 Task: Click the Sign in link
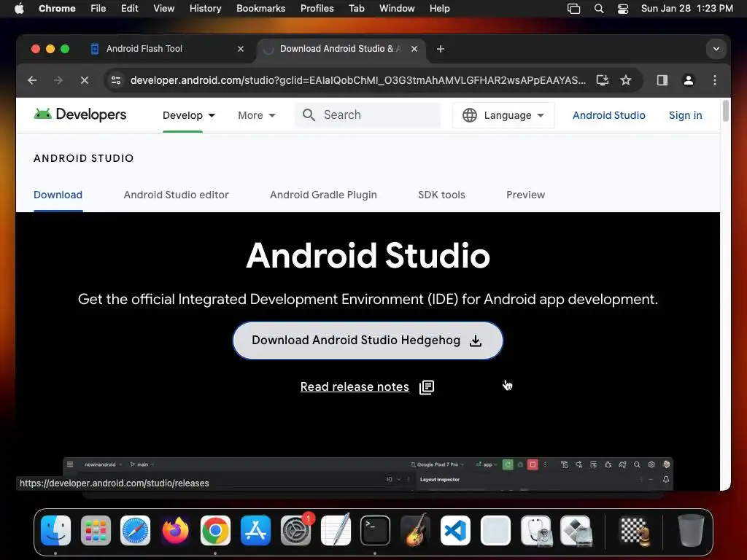(x=685, y=115)
